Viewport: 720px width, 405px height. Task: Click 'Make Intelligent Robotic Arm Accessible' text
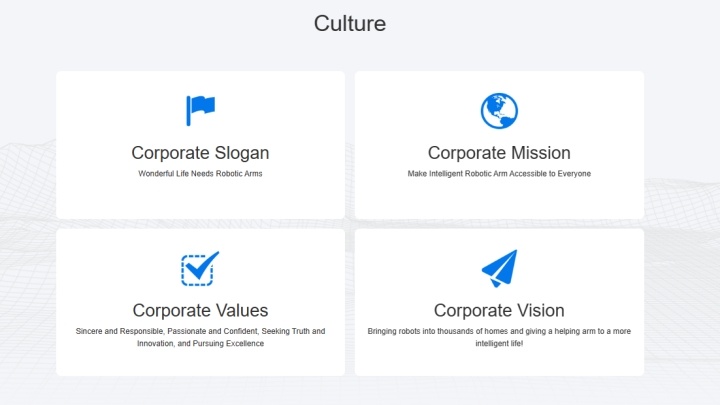pos(477,174)
